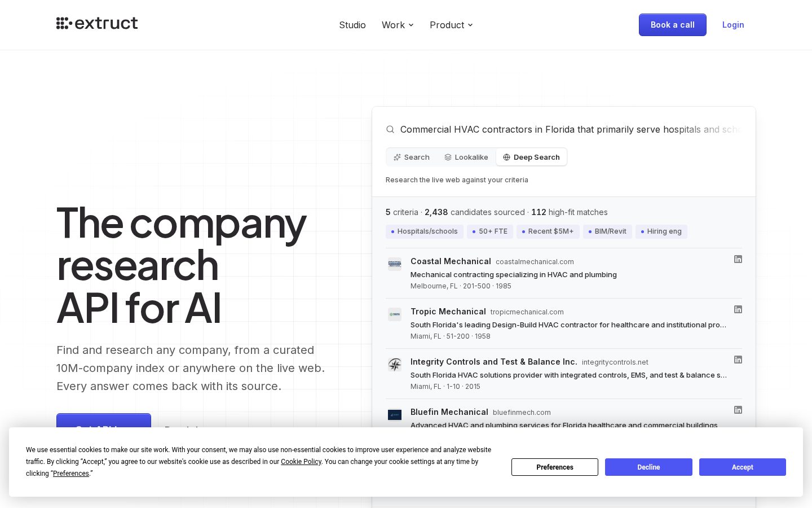The image size is (812, 508).
Task: Open Tropic Mechanical LinkedIn icon
Action: 738,309
